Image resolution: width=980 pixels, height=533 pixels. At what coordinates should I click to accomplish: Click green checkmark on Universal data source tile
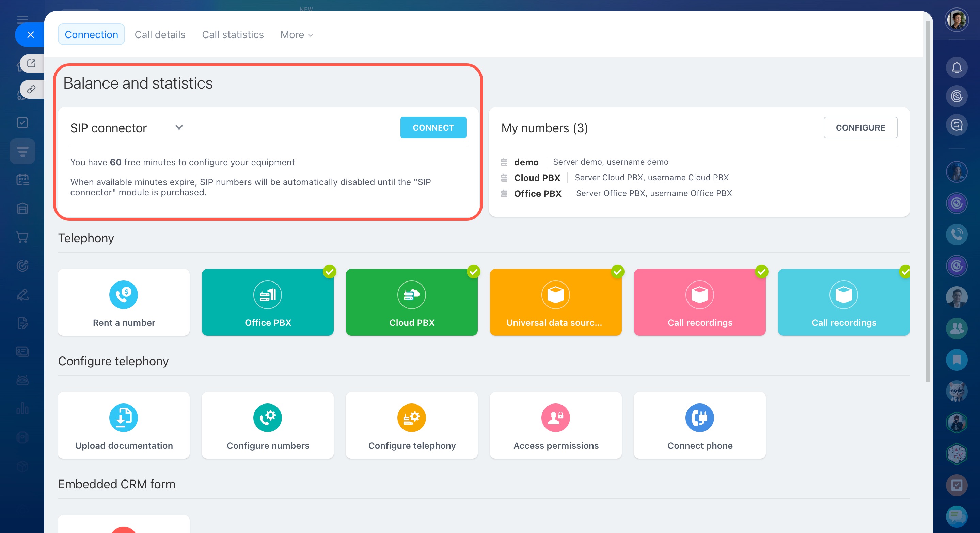617,272
